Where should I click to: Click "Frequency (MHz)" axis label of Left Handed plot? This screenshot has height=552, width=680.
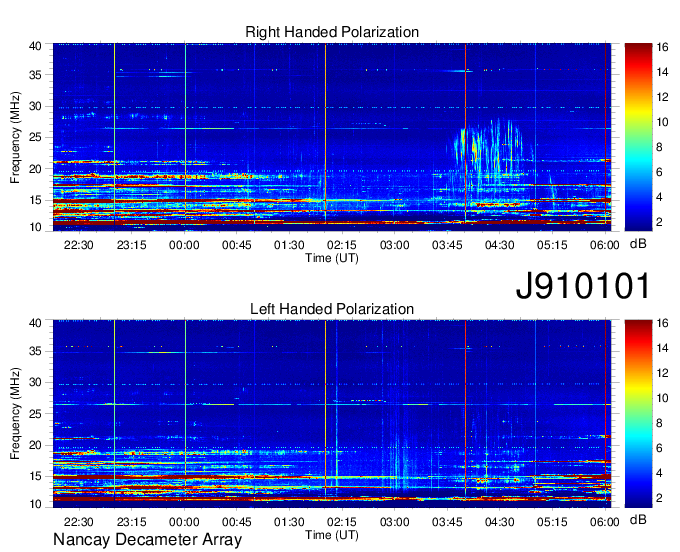[x=15, y=414]
